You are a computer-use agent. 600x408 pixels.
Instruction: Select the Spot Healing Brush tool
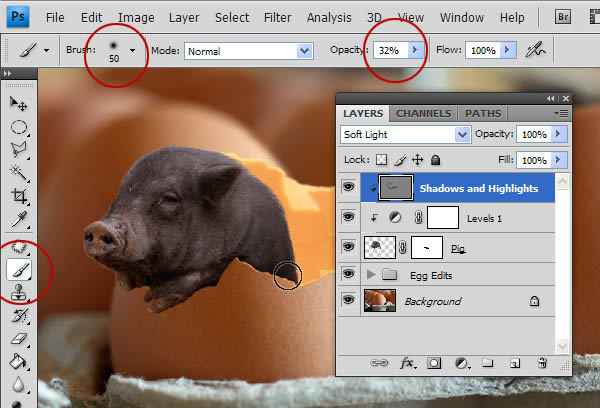pos(18,247)
